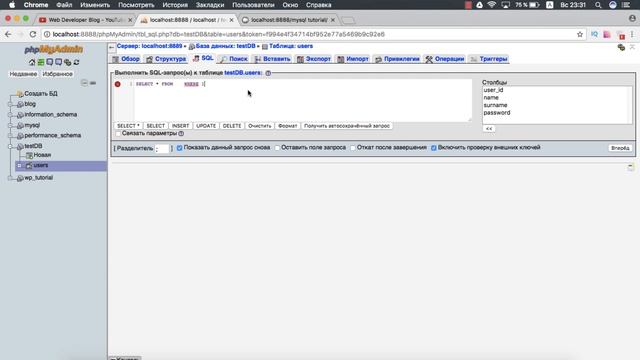Viewport: 640px width, 360px height.
Task: Expand the wp_tutorial database node
Action: [x=11, y=178]
